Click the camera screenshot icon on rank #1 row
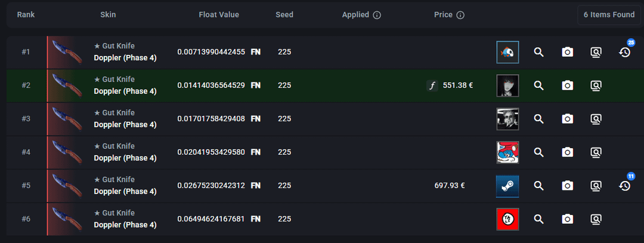Image resolution: width=644 pixels, height=243 pixels. pos(567,52)
